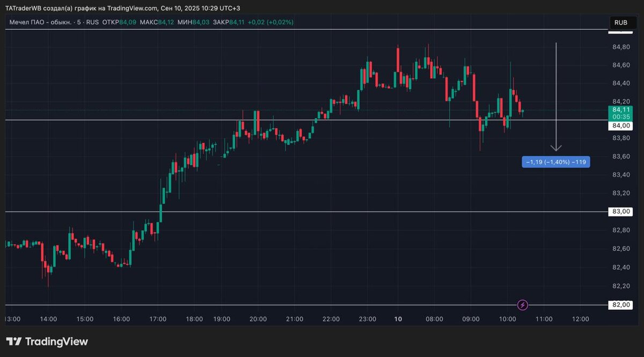644x357 pixels.
Task: Click the МИН low value 84,03
Action: 200,22
